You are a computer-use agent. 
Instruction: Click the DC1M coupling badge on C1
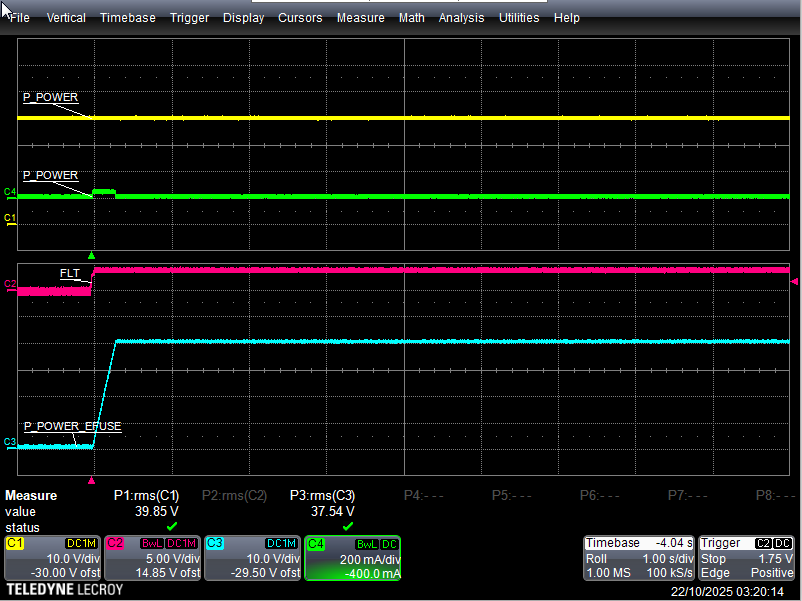pos(81,544)
